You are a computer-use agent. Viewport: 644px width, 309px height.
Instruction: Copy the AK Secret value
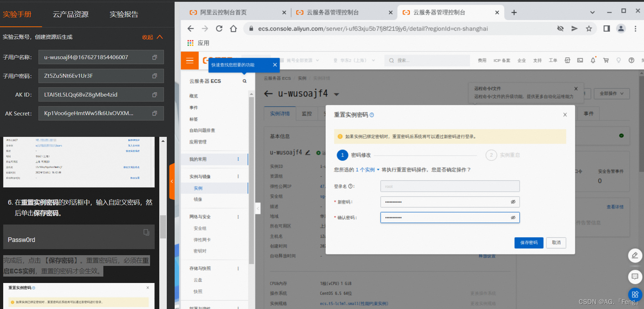tap(155, 113)
